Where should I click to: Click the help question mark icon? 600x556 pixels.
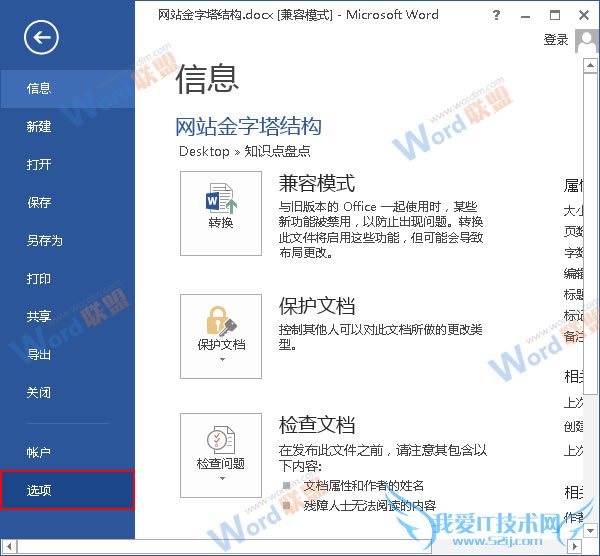[496, 15]
